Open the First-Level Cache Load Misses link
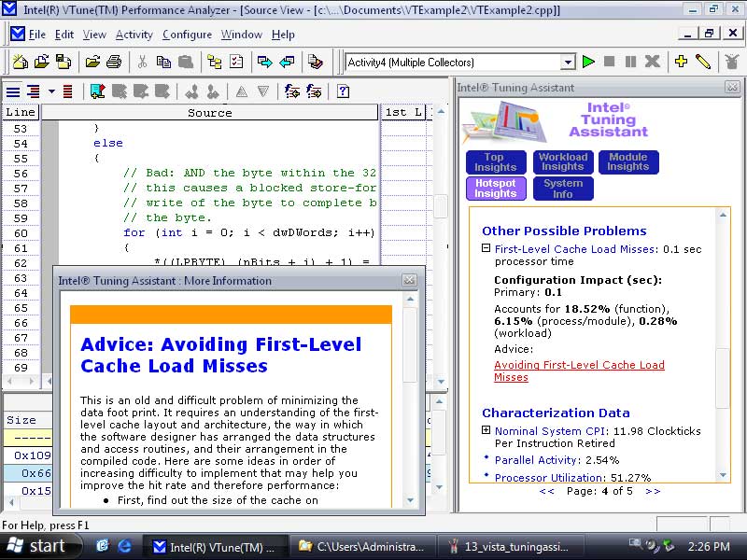Viewport: 747px width, 560px height. coord(574,249)
